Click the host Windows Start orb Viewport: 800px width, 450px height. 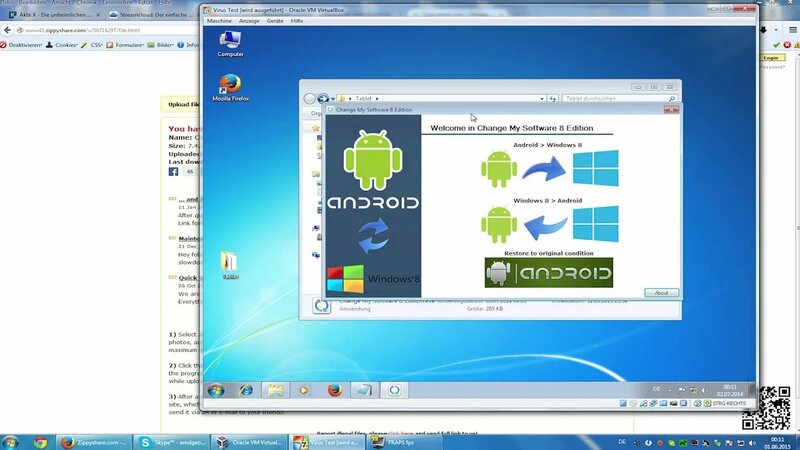(x=10, y=442)
